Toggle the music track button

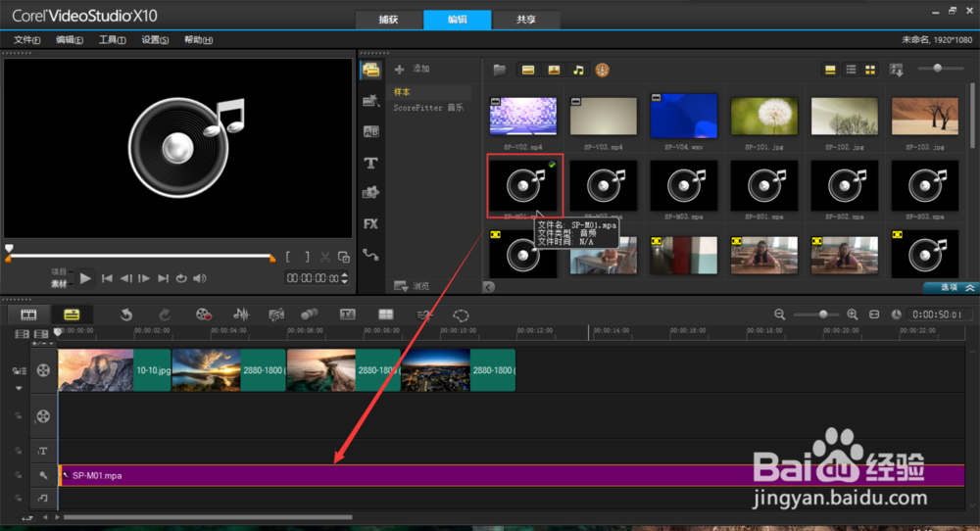[x=42, y=498]
